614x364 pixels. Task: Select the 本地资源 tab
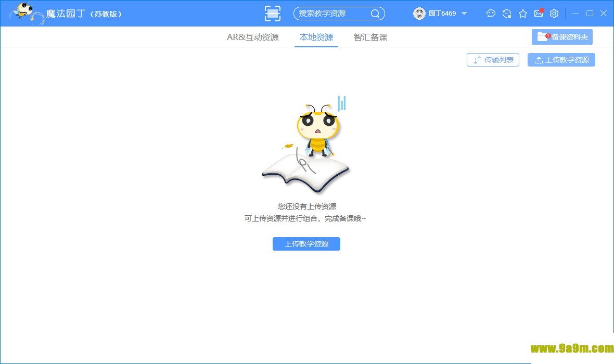[x=316, y=37]
